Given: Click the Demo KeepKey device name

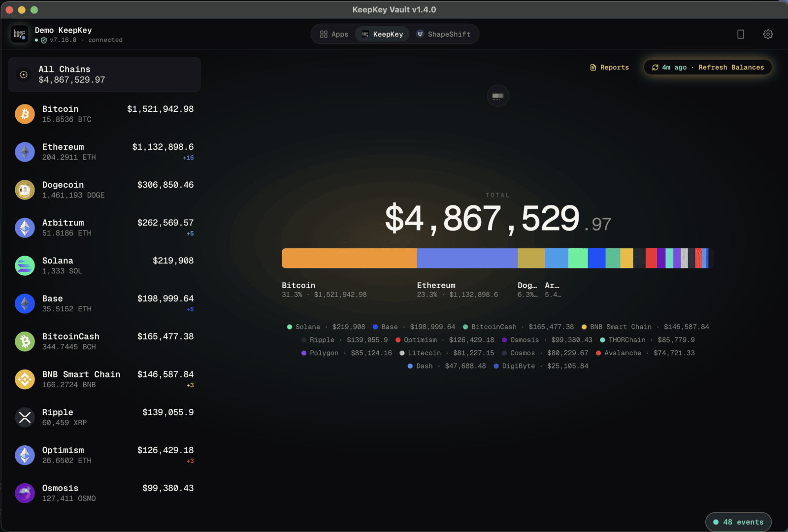Looking at the screenshot, I should (63, 30).
